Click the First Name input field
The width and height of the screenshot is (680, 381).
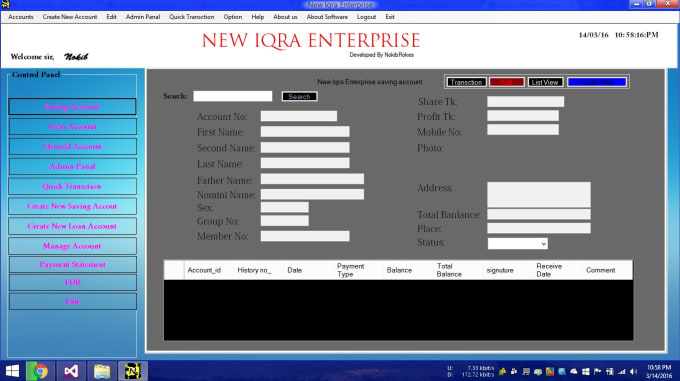(x=305, y=131)
